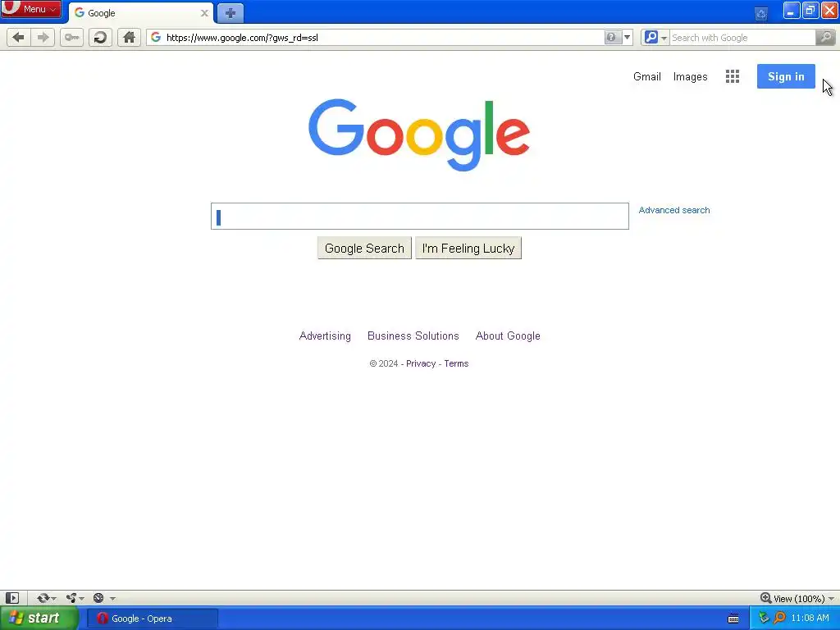Click the question mark badge in address bar
The width and height of the screenshot is (840, 630).
click(611, 38)
